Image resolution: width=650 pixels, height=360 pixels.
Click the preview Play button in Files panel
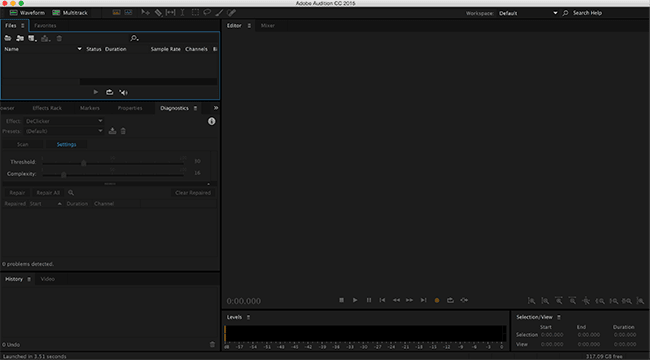pyautogui.click(x=96, y=92)
